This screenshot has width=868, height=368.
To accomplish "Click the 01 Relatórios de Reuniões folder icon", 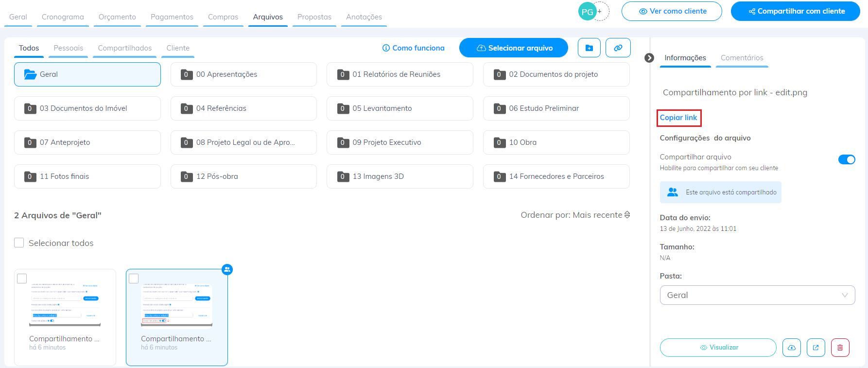I will click(343, 74).
